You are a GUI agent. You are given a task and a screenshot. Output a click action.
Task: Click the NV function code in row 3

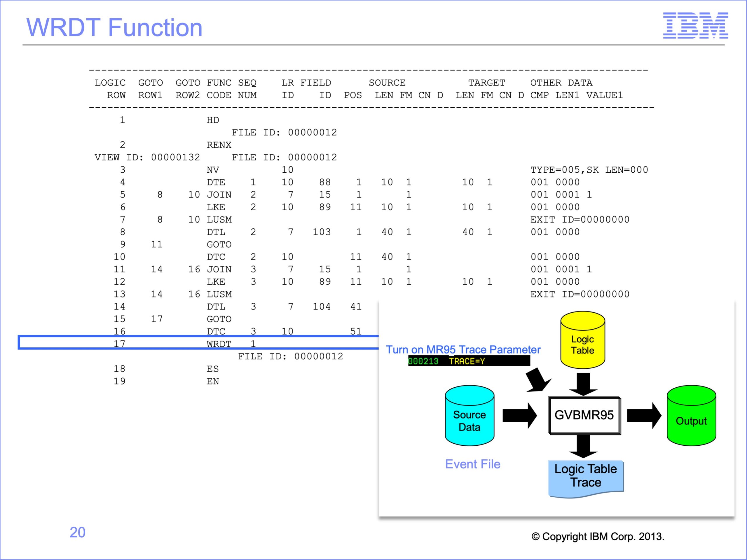pyautogui.click(x=213, y=170)
